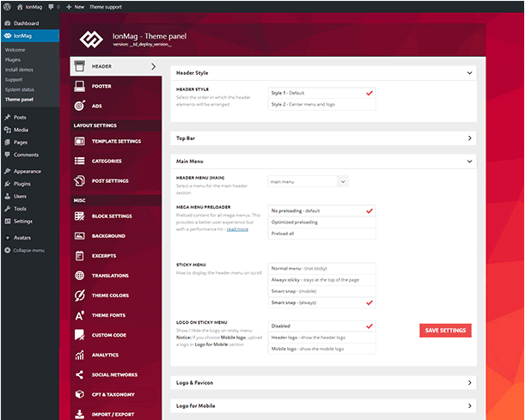Expand the Logo & Favicon section

469,382
